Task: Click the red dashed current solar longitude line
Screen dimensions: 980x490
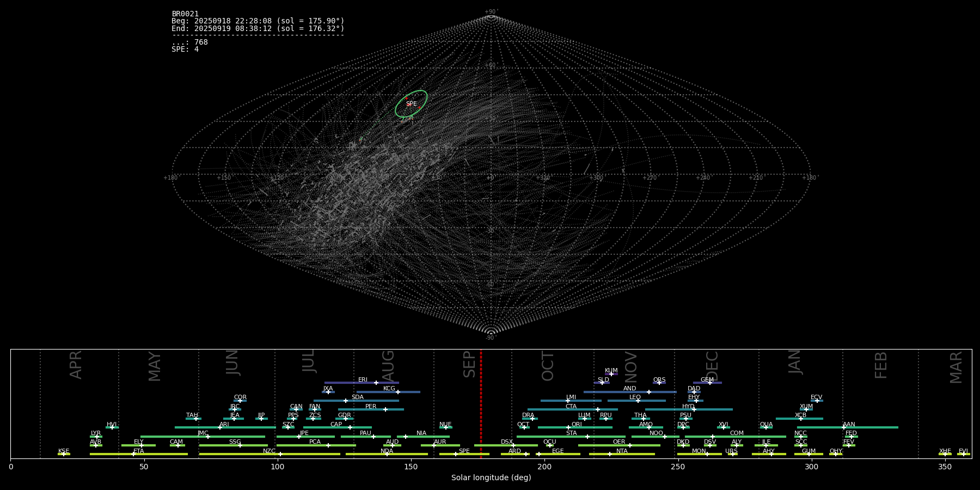Action: tap(481, 403)
